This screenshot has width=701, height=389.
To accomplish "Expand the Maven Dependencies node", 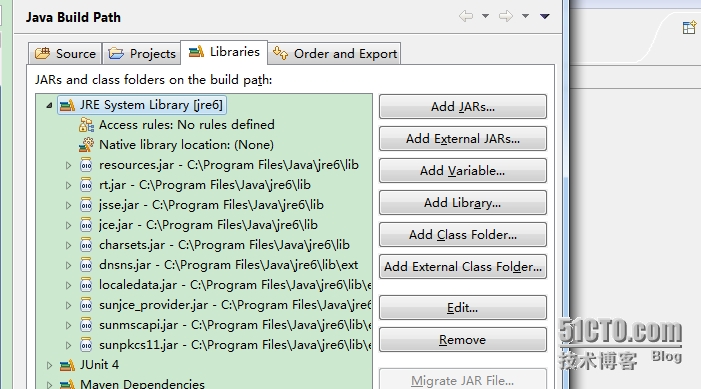I will coord(49,385).
